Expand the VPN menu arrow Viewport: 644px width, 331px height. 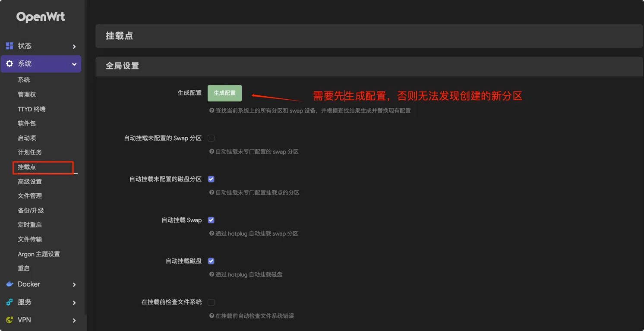pyautogui.click(x=74, y=321)
